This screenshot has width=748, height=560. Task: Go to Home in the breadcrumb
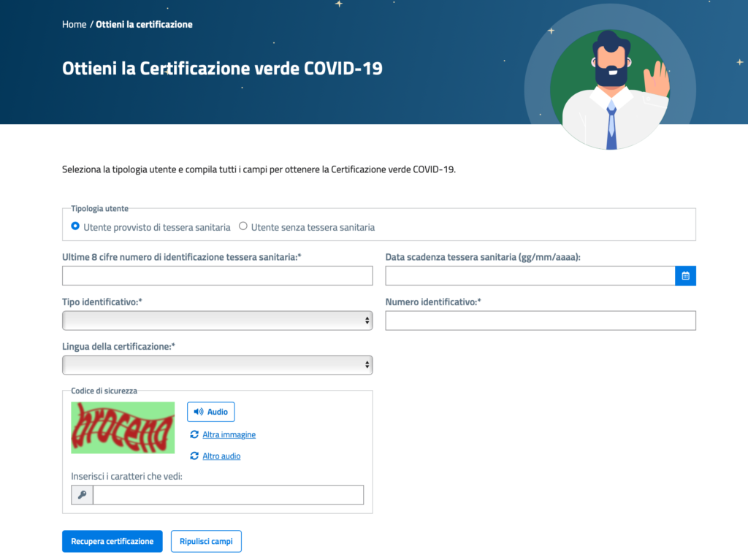(x=74, y=24)
